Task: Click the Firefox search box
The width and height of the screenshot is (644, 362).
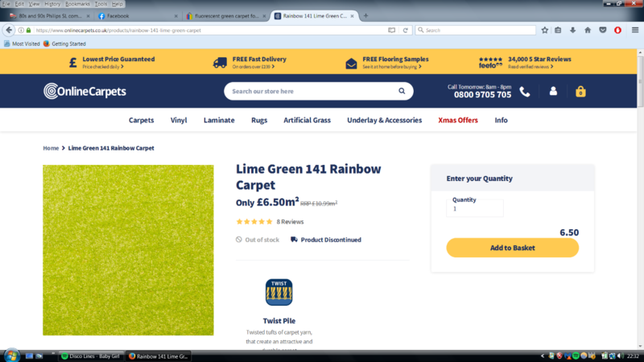Action: tap(475, 31)
